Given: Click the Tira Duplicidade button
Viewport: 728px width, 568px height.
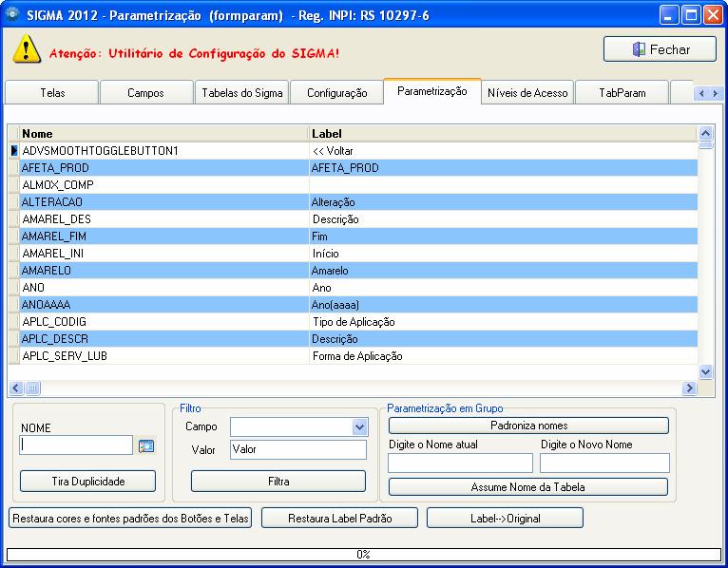Looking at the screenshot, I should click(x=87, y=482).
